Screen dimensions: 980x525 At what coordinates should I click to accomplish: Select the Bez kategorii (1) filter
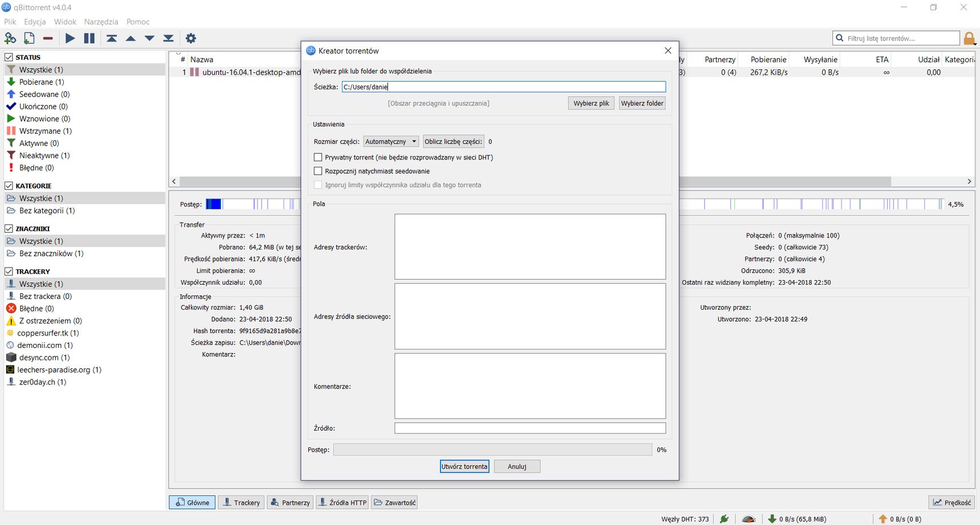85,210
